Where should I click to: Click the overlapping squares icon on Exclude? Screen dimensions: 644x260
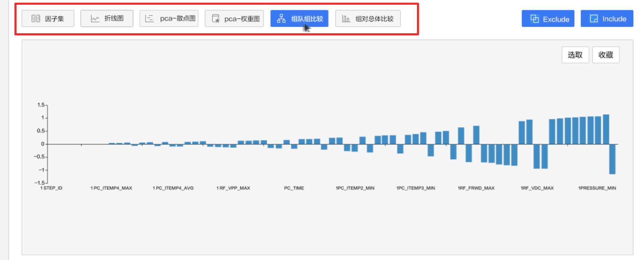(534, 19)
